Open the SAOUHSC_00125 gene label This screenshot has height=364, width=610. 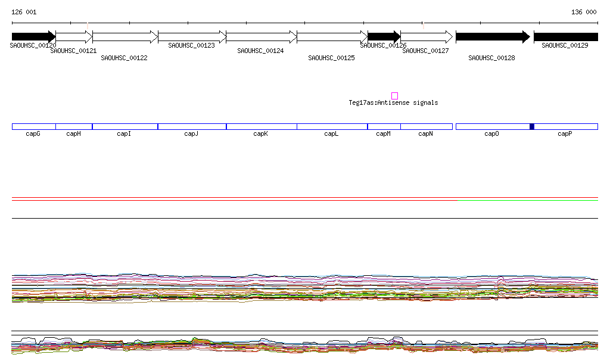(x=331, y=58)
